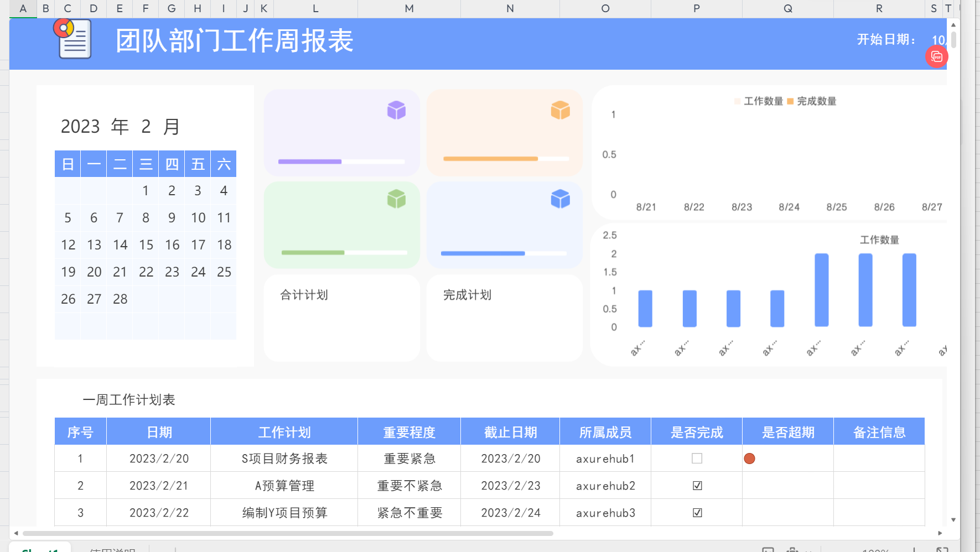Select day 20 in the calendar
Image resolution: width=980 pixels, height=552 pixels.
(94, 272)
